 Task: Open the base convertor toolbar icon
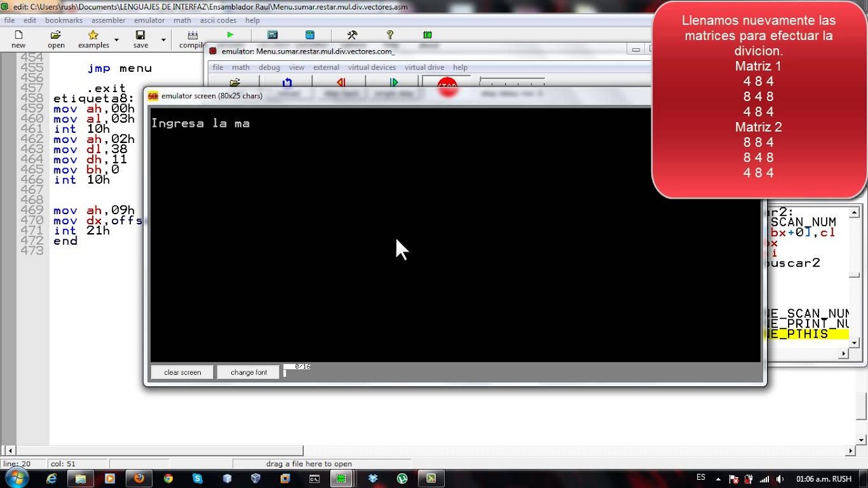[310, 35]
